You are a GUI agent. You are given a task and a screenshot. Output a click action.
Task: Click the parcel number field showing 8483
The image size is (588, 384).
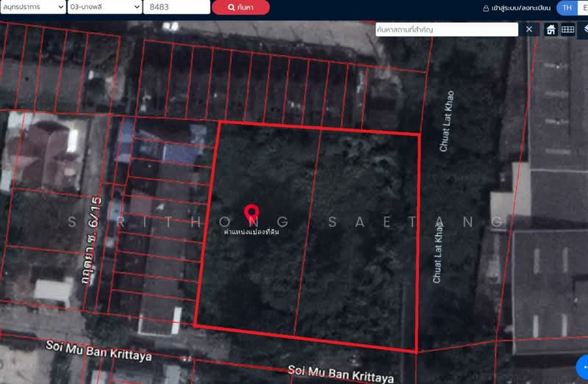pos(176,7)
